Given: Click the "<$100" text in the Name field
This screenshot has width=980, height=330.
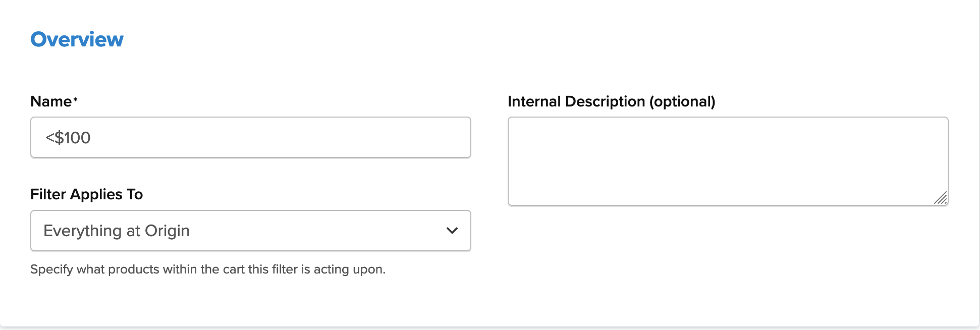Looking at the screenshot, I should point(68,137).
